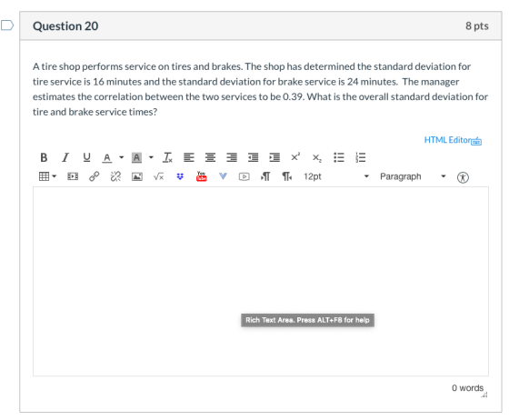Flag Question 20 with the bookmark icon
This screenshot has height=420, width=509.
point(7,25)
